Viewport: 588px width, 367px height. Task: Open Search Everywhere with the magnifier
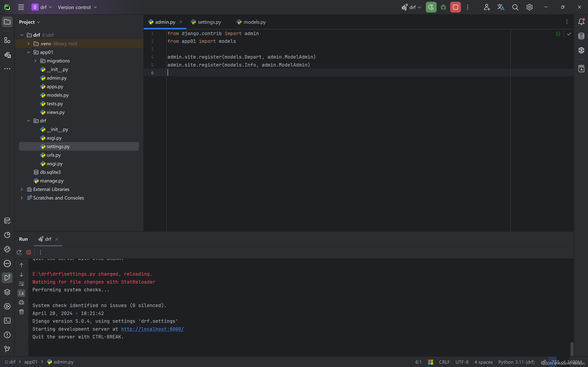(515, 7)
